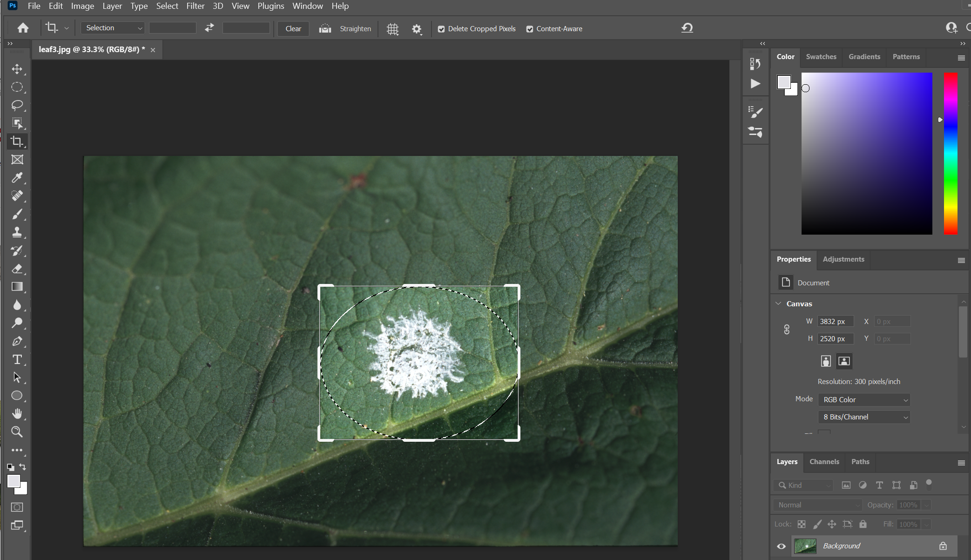
Task: Toggle Content-Aware checkbox
Action: pyautogui.click(x=530, y=29)
